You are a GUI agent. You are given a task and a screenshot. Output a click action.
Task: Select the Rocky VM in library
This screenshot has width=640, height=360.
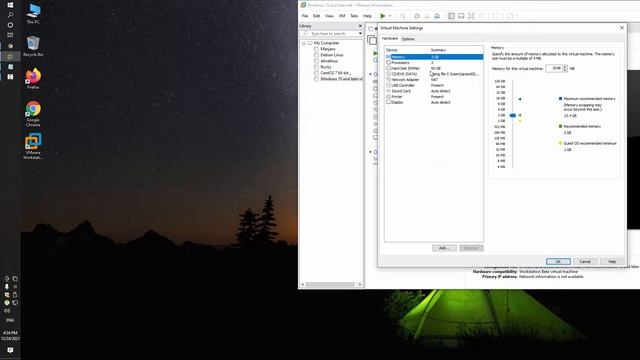tap(326, 67)
